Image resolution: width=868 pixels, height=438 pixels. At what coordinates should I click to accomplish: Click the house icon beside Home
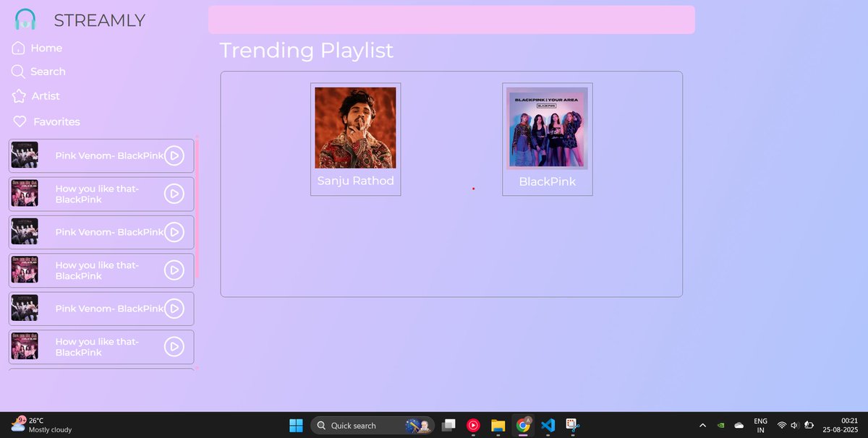[19, 48]
